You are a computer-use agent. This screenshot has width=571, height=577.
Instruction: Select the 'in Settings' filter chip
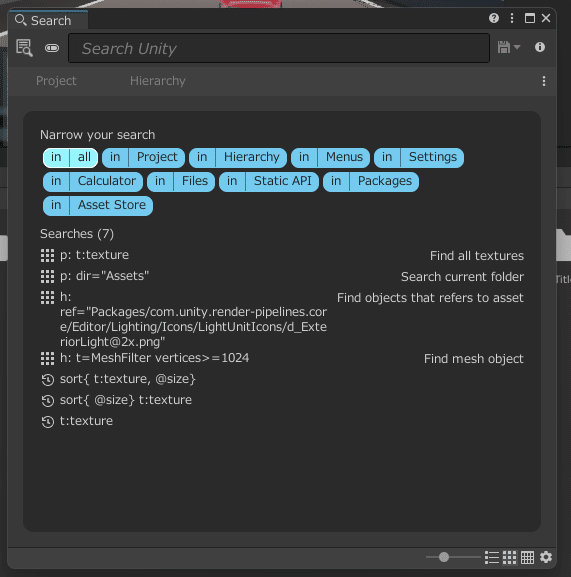tap(419, 157)
